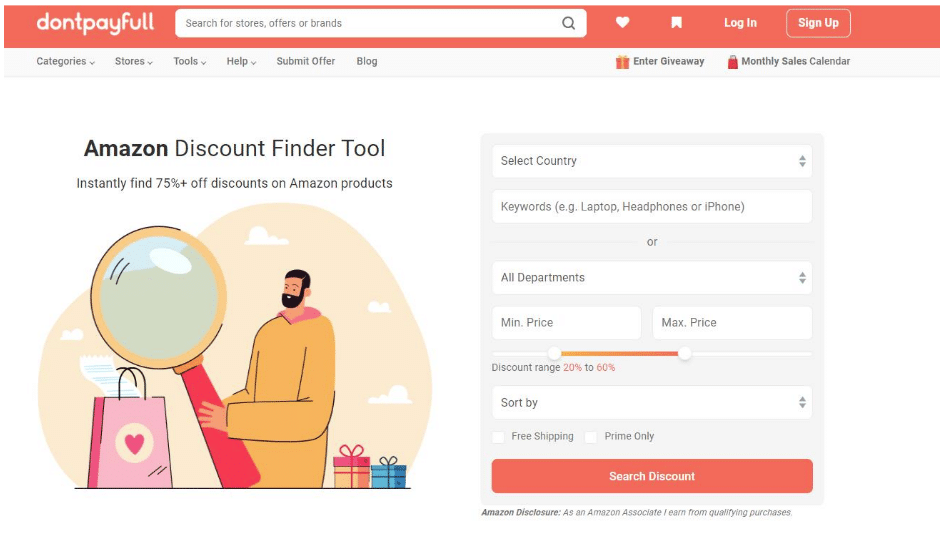Open the Select Country dropdown
Image resolution: width=946 pixels, height=537 pixels.
coord(651,161)
